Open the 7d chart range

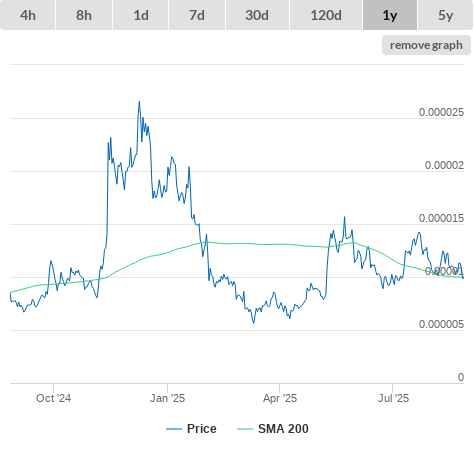click(x=197, y=15)
